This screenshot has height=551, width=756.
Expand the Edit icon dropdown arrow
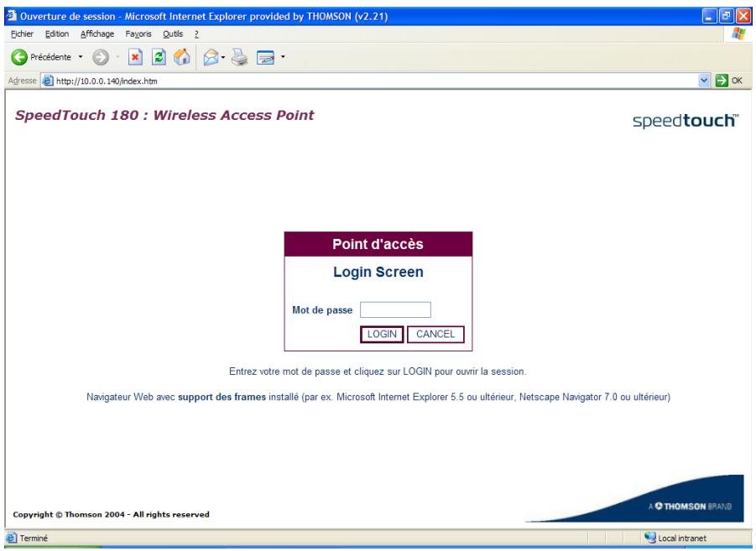click(283, 57)
